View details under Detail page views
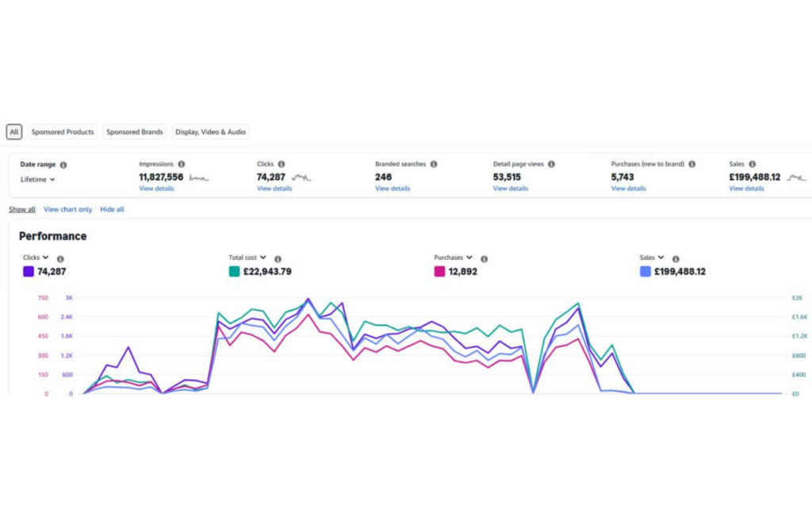This screenshot has height=512, width=812. pos(511,189)
